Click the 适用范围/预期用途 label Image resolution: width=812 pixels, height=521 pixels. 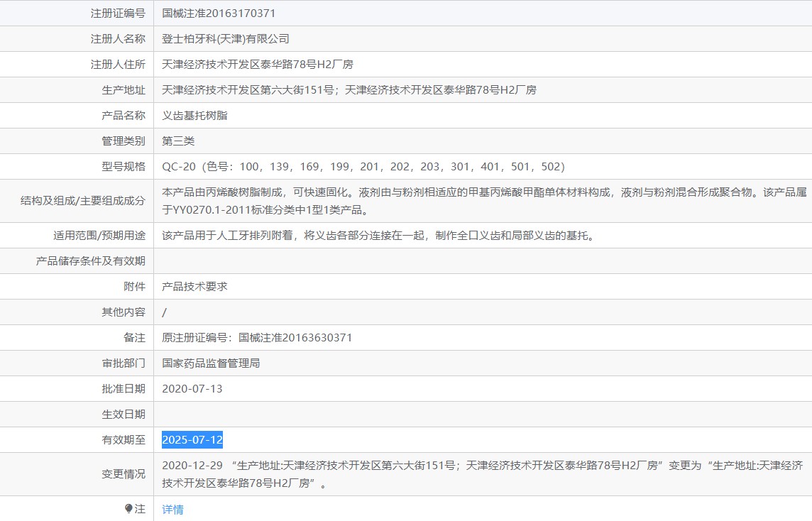[99, 236]
